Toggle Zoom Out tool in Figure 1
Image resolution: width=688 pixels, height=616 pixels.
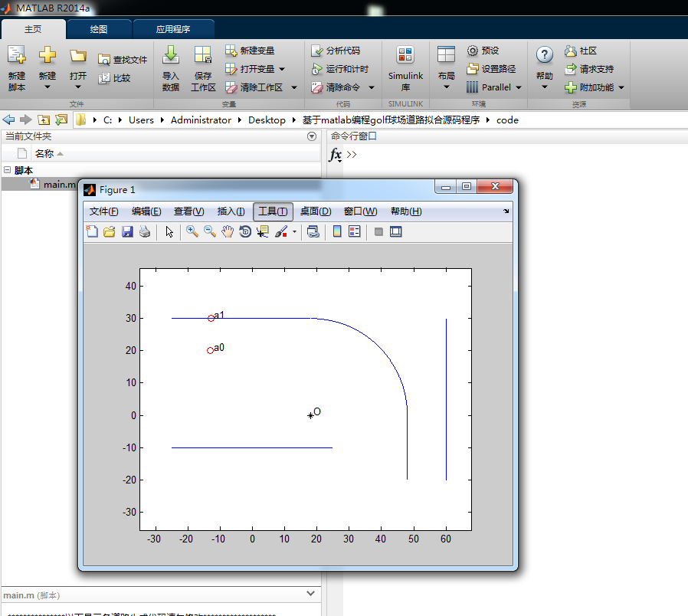[x=210, y=231]
